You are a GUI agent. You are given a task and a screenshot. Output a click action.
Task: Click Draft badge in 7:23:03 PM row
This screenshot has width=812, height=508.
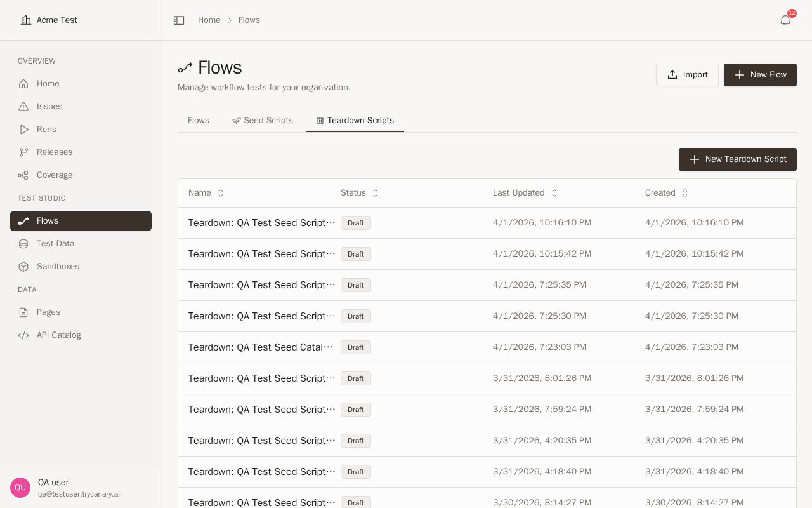pos(356,347)
